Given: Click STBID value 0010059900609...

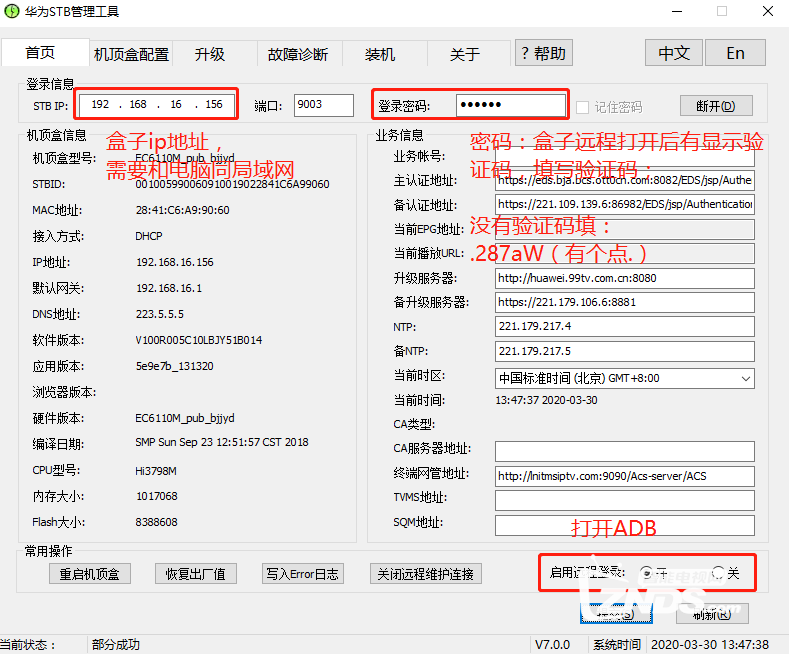Looking at the screenshot, I should pyautogui.click(x=232, y=184).
